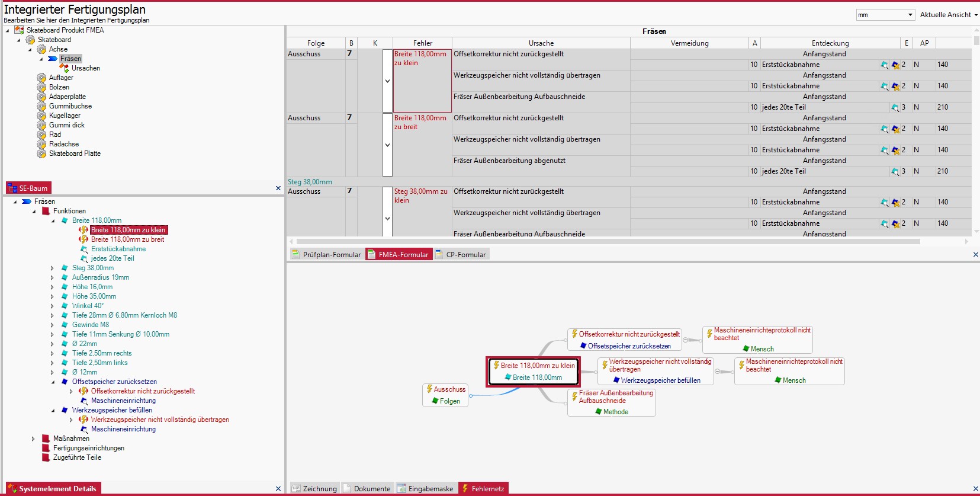The height and width of the screenshot is (496, 980).
Task: Select the Bolzen component icon
Action: click(x=41, y=87)
